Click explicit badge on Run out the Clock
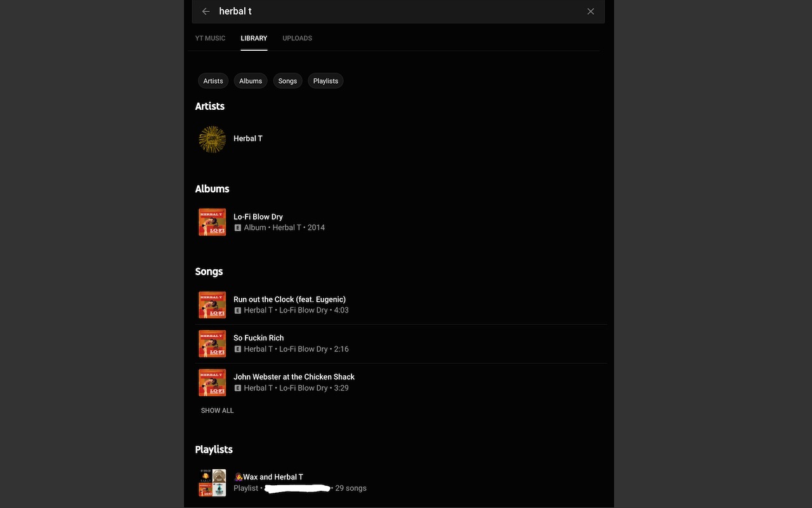812x508 pixels. tap(238, 311)
